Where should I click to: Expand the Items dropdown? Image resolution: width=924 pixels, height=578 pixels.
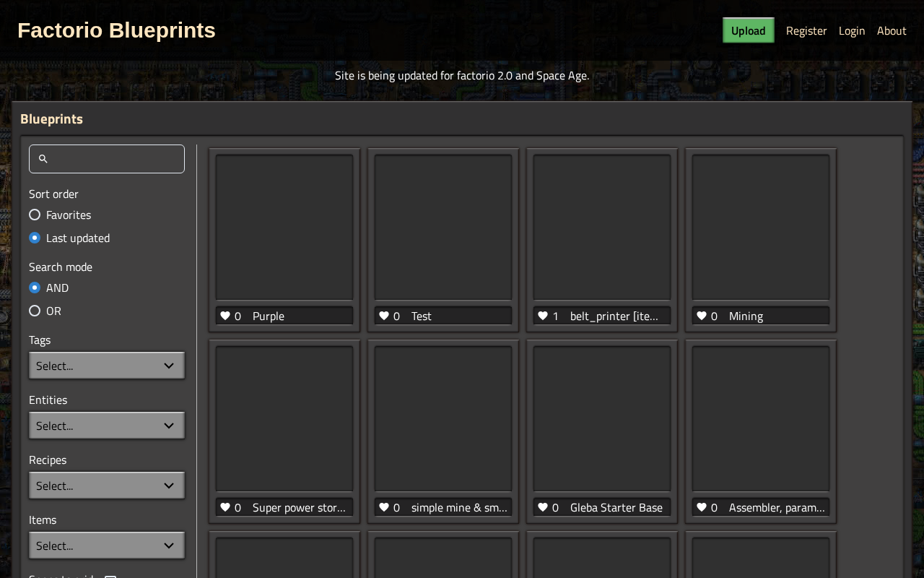tap(107, 545)
